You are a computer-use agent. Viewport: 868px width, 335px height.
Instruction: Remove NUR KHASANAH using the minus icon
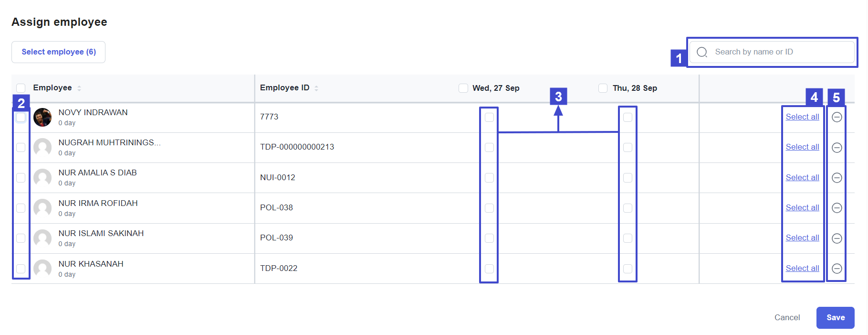click(x=837, y=269)
